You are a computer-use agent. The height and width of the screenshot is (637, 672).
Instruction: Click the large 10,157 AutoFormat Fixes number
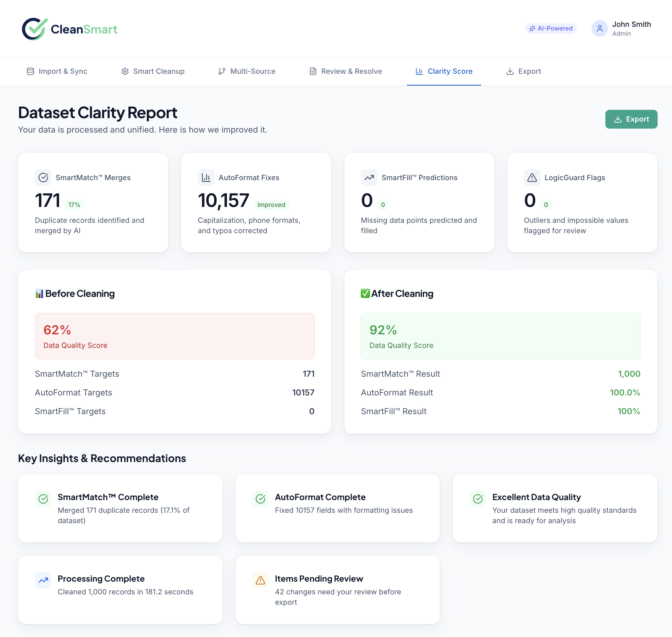click(223, 200)
